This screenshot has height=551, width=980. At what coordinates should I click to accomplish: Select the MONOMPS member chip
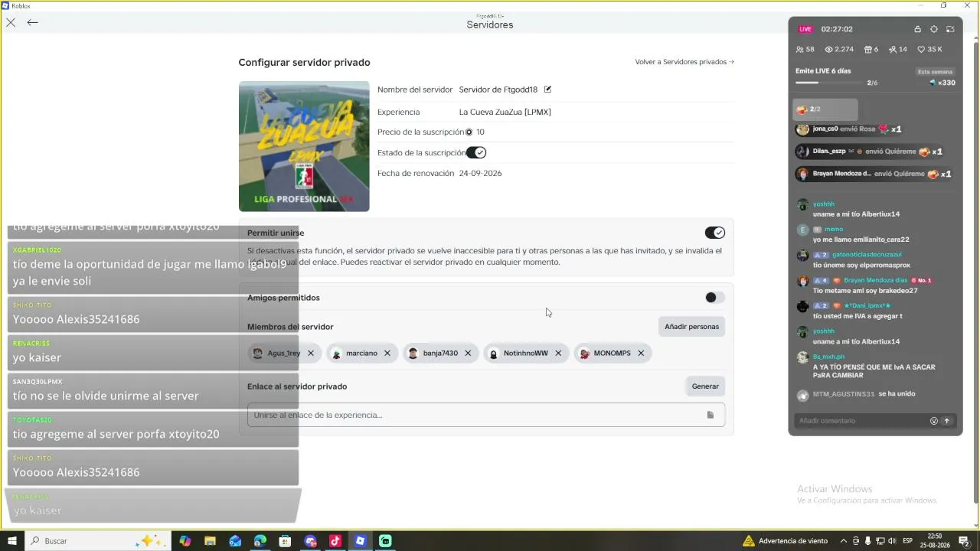pyautogui.click(x=612, y=353)
